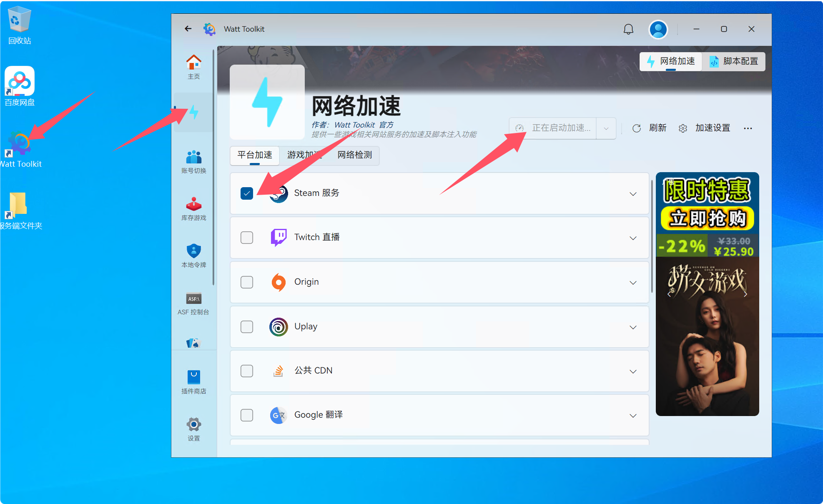The width and height of the screenshot is (823, 504).
Task: Open 加速设置 acceleration settings
Action: click(705, 128)
